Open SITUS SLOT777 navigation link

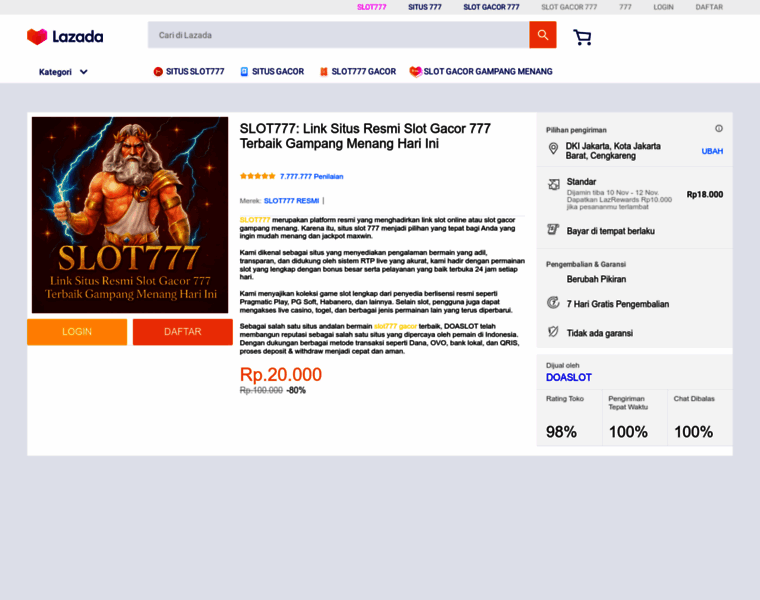pyautogui.click(x=195, y=72)
